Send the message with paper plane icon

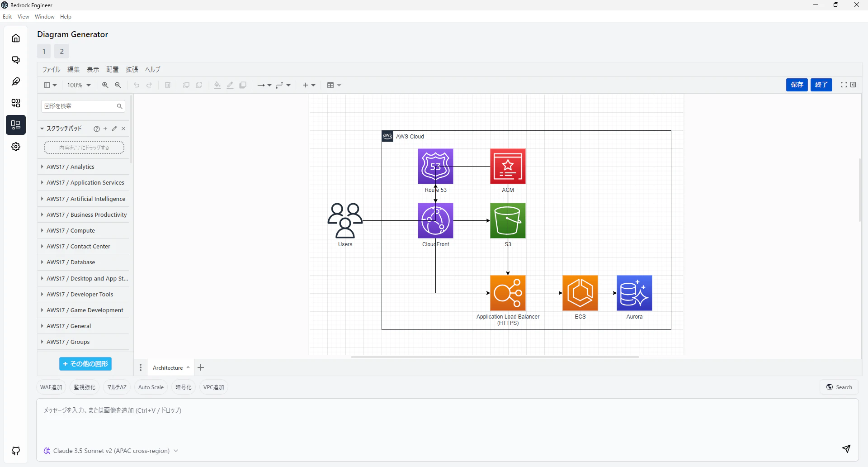point(846,448)
